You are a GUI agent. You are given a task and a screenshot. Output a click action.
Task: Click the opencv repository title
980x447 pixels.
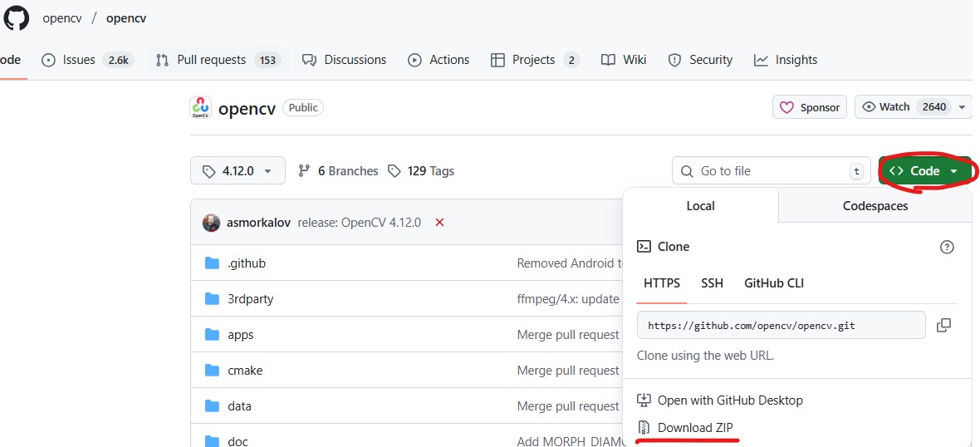pyautogui.click(x=247, y=108)
